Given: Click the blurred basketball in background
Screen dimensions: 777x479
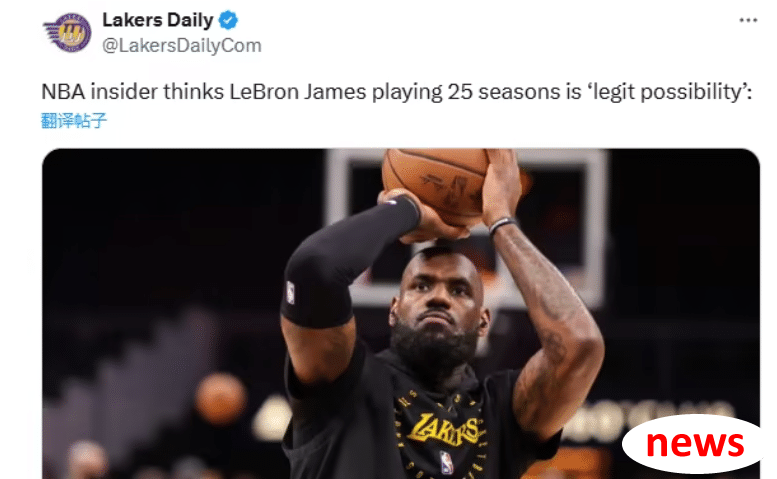Looking at the screenshot, I should point(221,399).
